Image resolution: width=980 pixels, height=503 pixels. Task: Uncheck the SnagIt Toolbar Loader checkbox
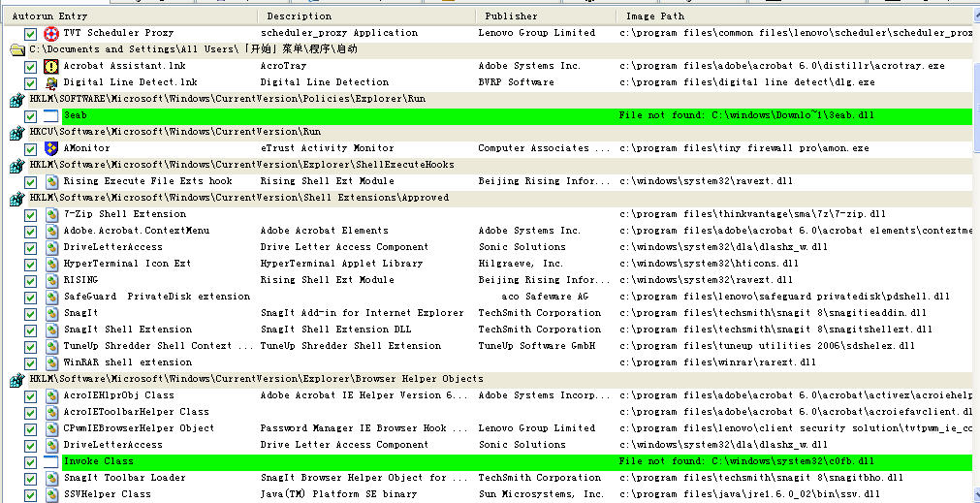pos(30,480)
